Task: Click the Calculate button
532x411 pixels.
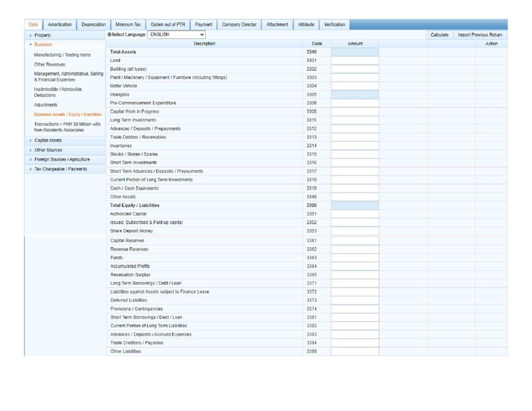Action: click(x=440, y=35)
